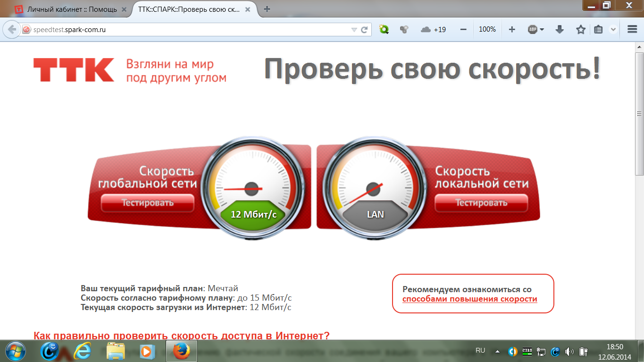Click the round blue-orange tray icon
Screen dimensions: 644x362
tap(512, 351)
